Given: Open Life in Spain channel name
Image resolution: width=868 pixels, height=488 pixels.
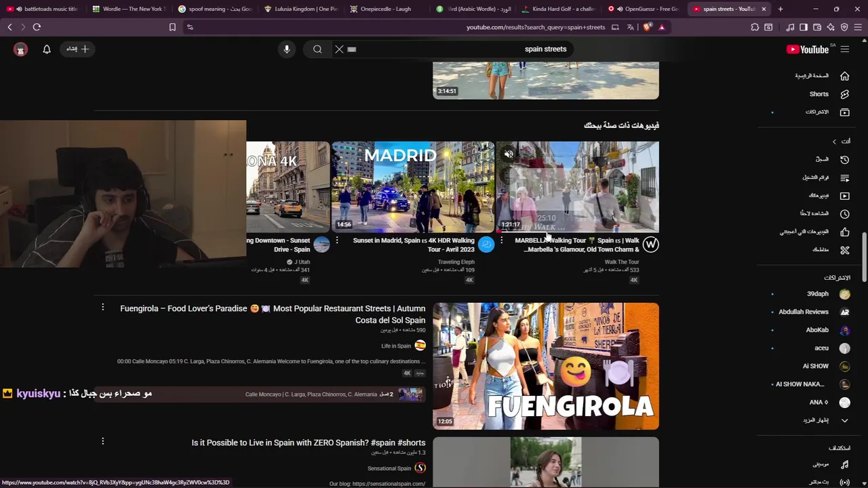Looking at the screenshot, I should pyautogui.click(x=396, y=346).
